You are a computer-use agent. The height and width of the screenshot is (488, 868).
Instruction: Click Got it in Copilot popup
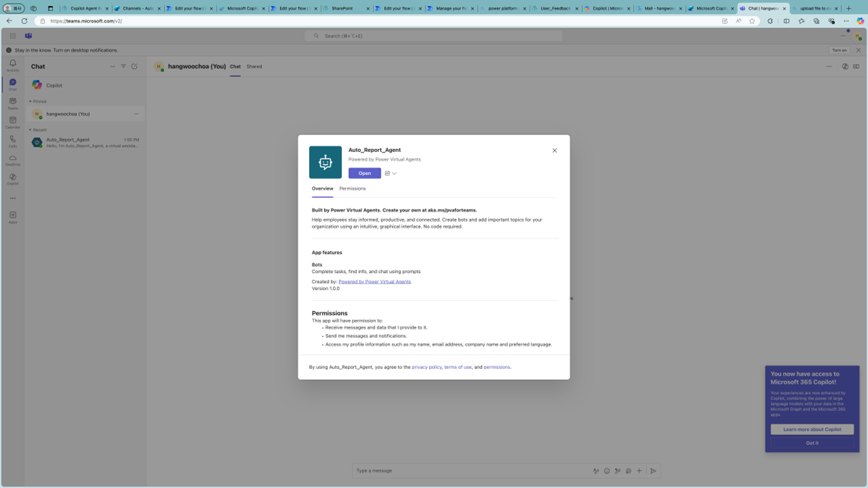(x=812, y=443)
